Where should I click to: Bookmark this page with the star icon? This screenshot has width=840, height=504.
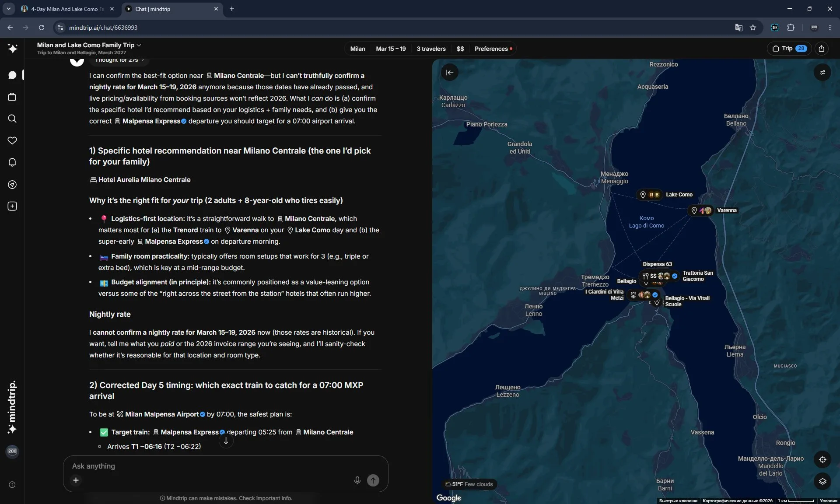[x=753, y=28]
